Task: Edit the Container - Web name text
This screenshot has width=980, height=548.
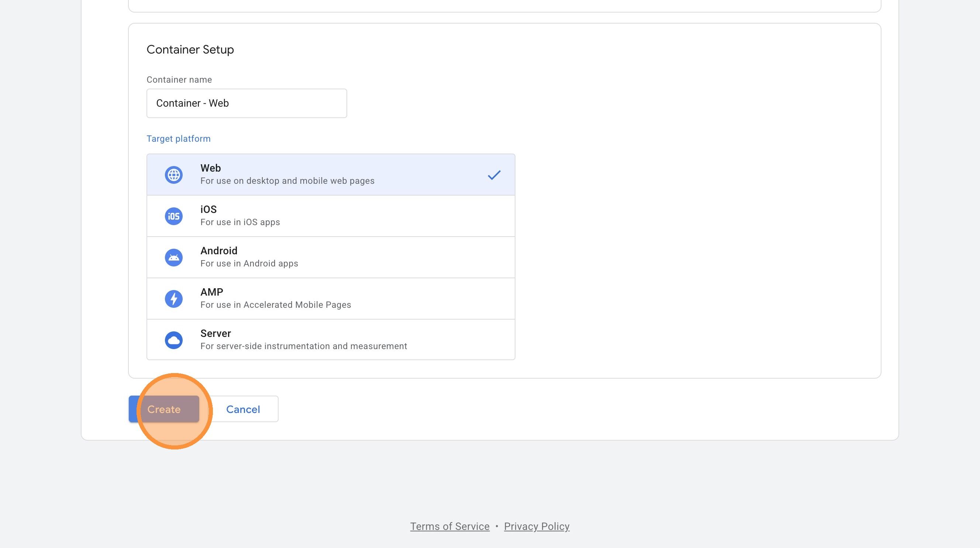Action: 192,103
